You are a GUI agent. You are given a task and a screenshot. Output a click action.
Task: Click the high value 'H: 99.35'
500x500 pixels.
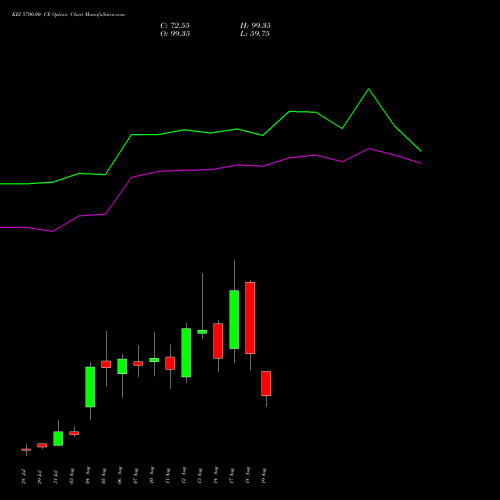tap(255, 26)
